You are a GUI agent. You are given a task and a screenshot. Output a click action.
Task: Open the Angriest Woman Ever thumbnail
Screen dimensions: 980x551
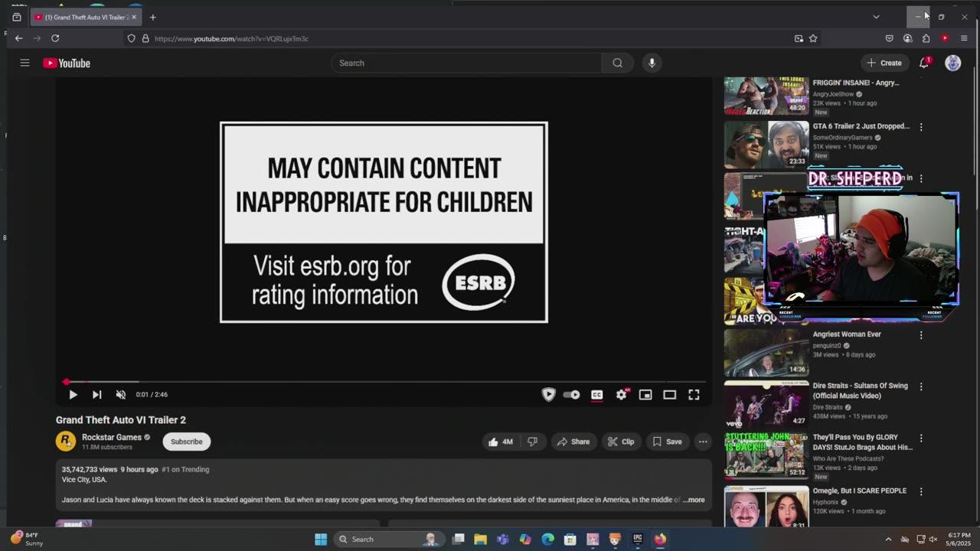point(766,352)
